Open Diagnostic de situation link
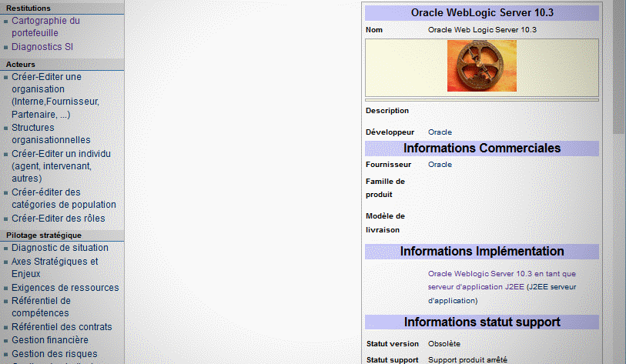Image resolution: width=626 pixels, height=364 pixels. (60, 248)
